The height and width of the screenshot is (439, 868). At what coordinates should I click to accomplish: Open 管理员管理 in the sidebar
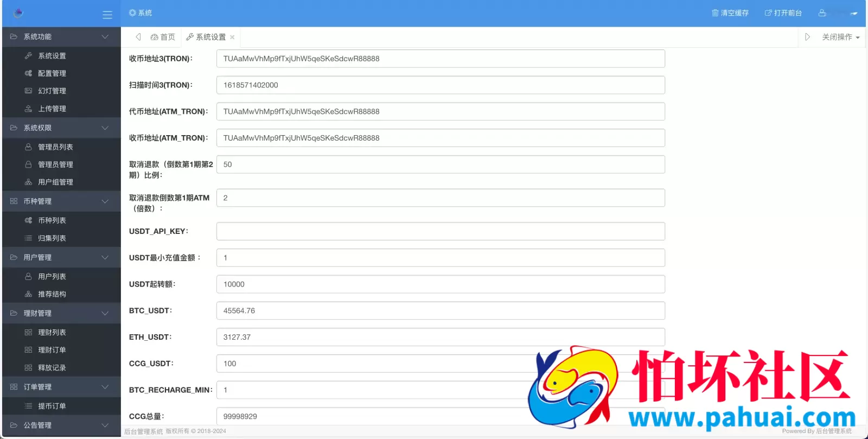pyautogui.click(x=55, y=164)
